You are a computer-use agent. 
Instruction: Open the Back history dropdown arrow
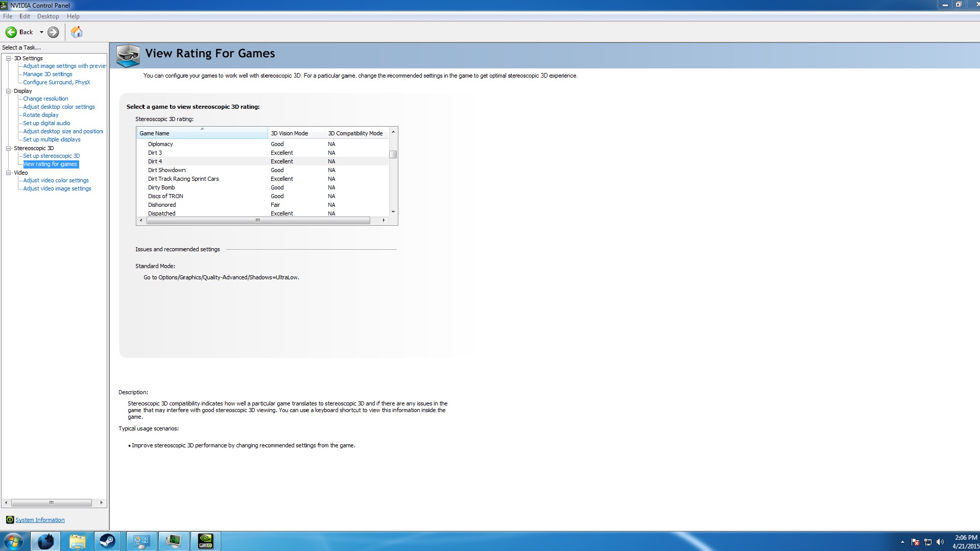click(41, 32)
